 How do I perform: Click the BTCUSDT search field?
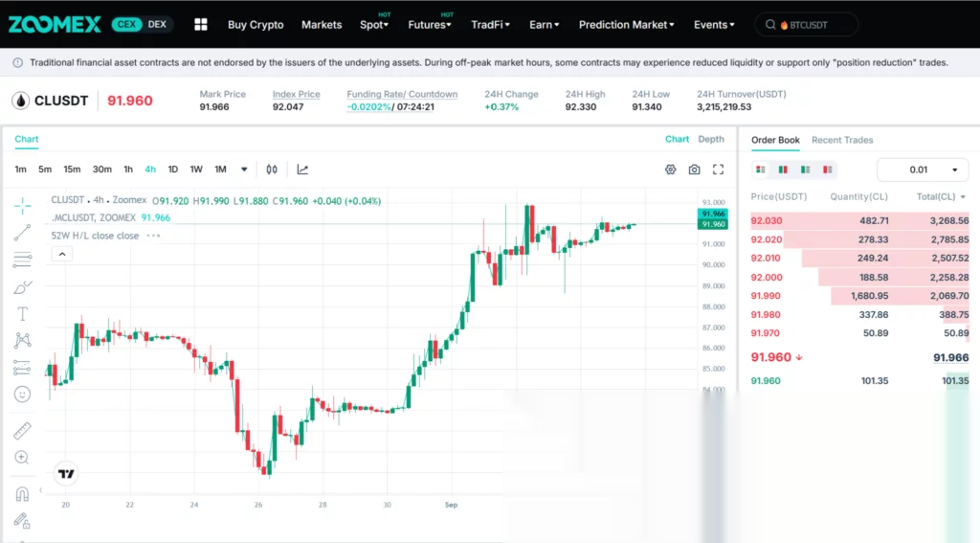tap(806, 24)
